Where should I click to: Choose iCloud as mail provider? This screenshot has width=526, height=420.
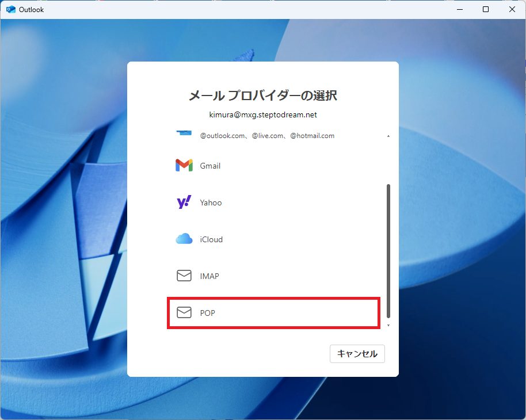tap(273, 239)
